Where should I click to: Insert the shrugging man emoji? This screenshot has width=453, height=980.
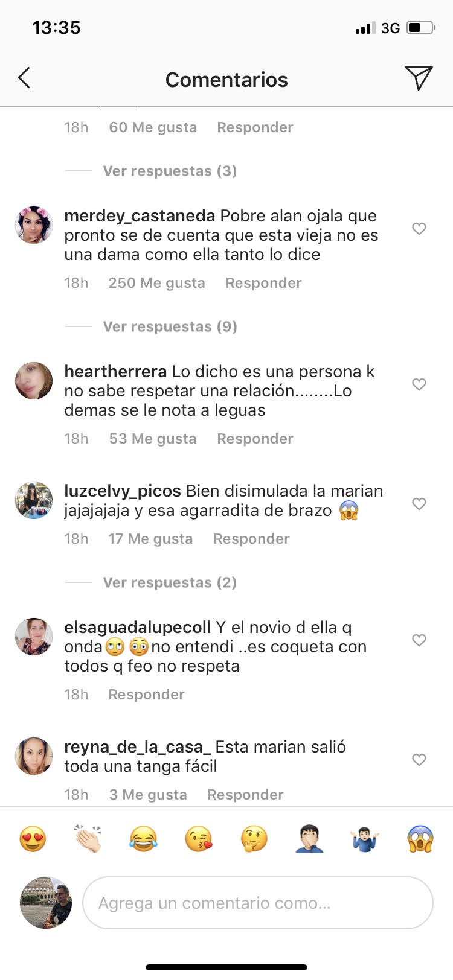(365, 839)
